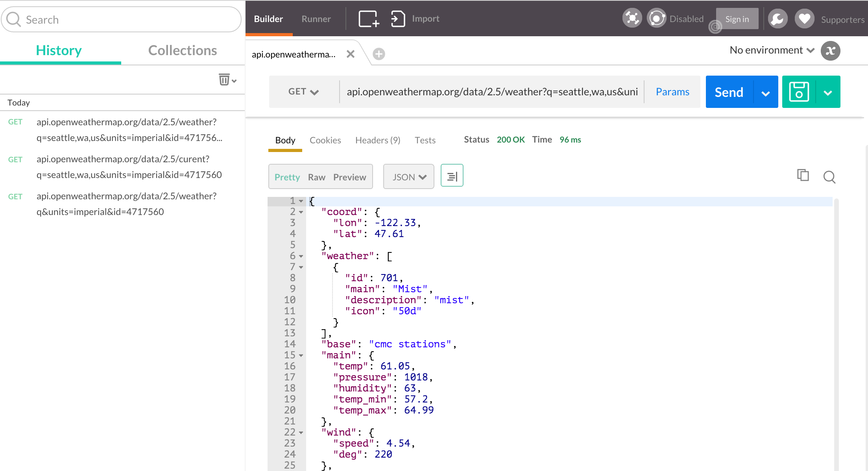Open the settings wrench icon
The image size is (868, 471).
778,19
